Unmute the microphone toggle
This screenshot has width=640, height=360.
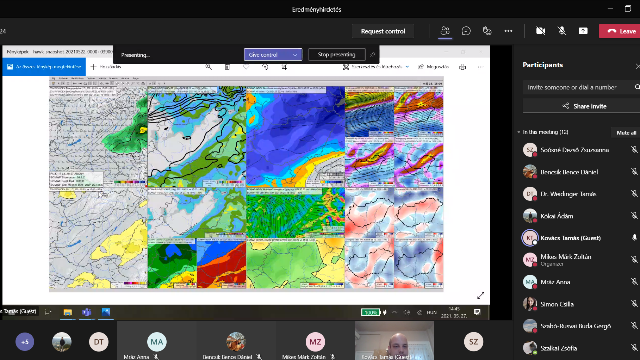(x=562, y=31)
